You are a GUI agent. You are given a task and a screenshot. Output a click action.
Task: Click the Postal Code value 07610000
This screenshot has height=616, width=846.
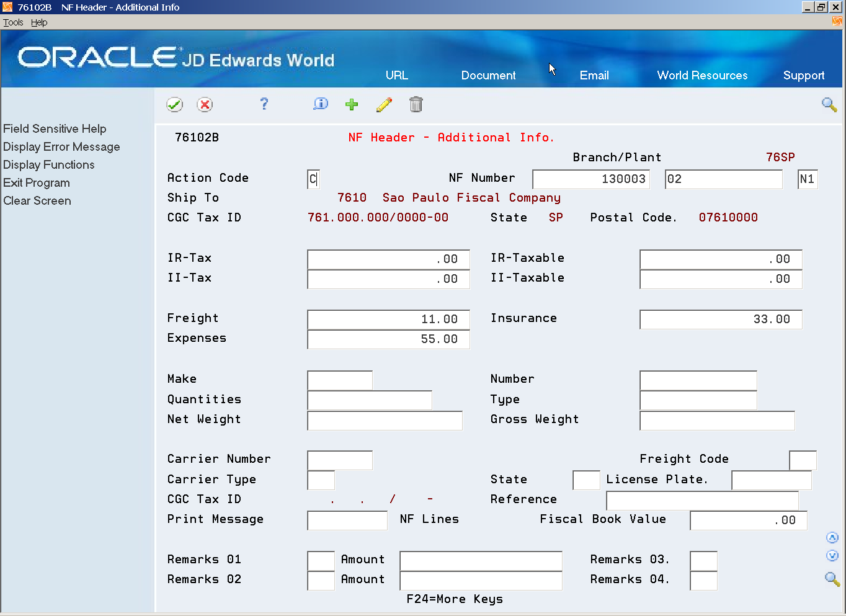(728, 218)
